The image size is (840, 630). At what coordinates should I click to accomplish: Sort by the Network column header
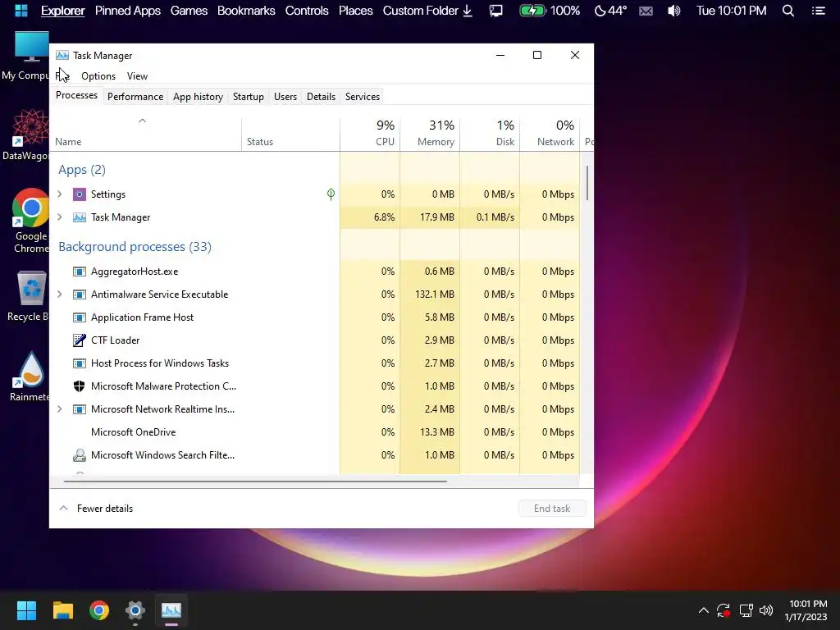pos(550,134)
